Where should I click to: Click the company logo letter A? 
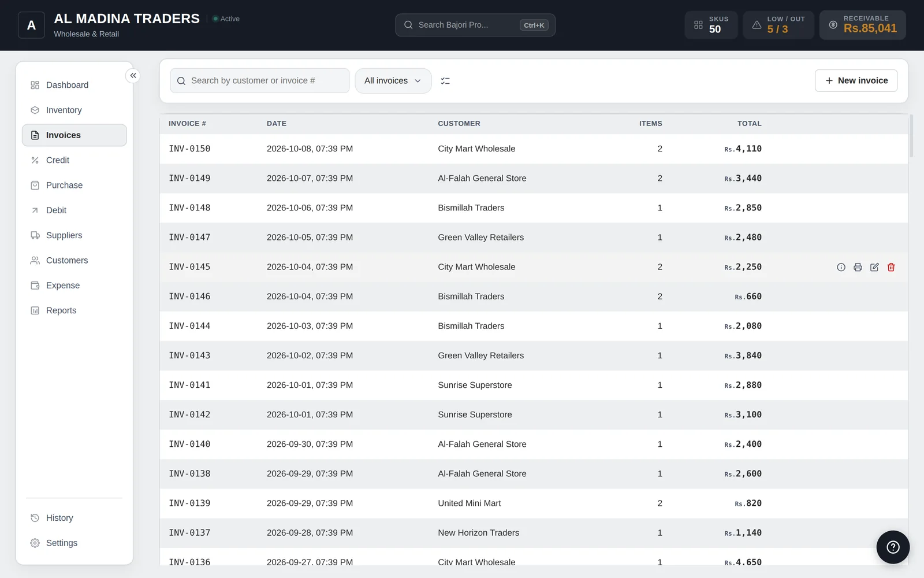click(31, 25)
